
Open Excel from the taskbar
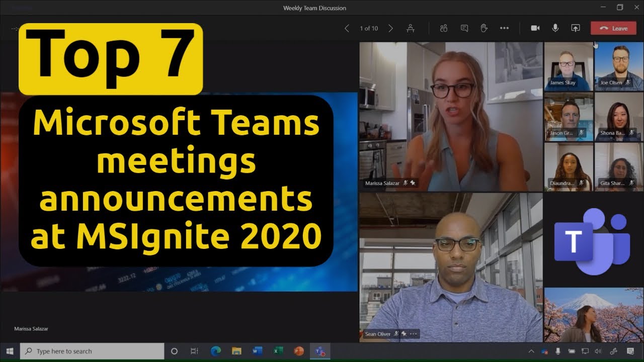278,351
